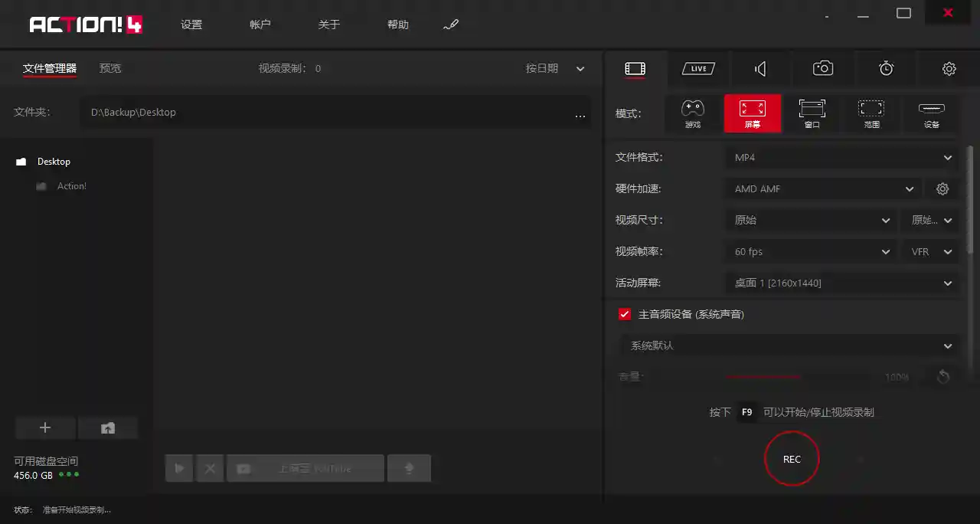
Task: Uncheck 主音频设备 (系统声音) checkbox
Action: click(x=625, y=313)
